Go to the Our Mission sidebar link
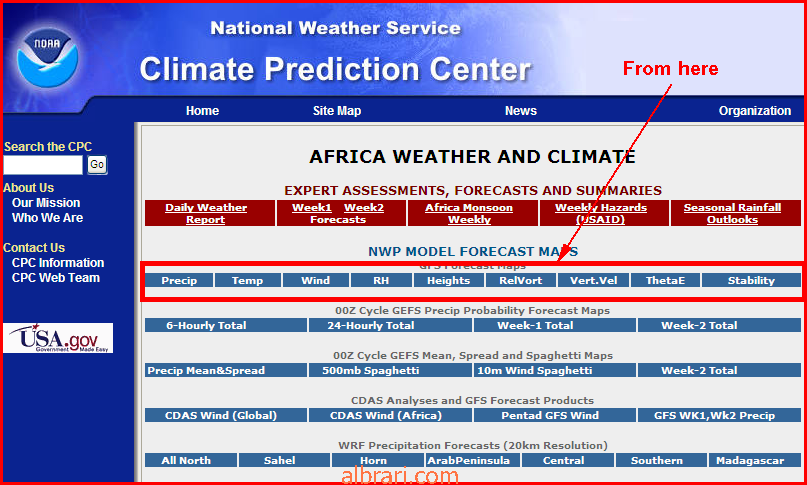The image size is (807, 485). click(x=46, y=203)
